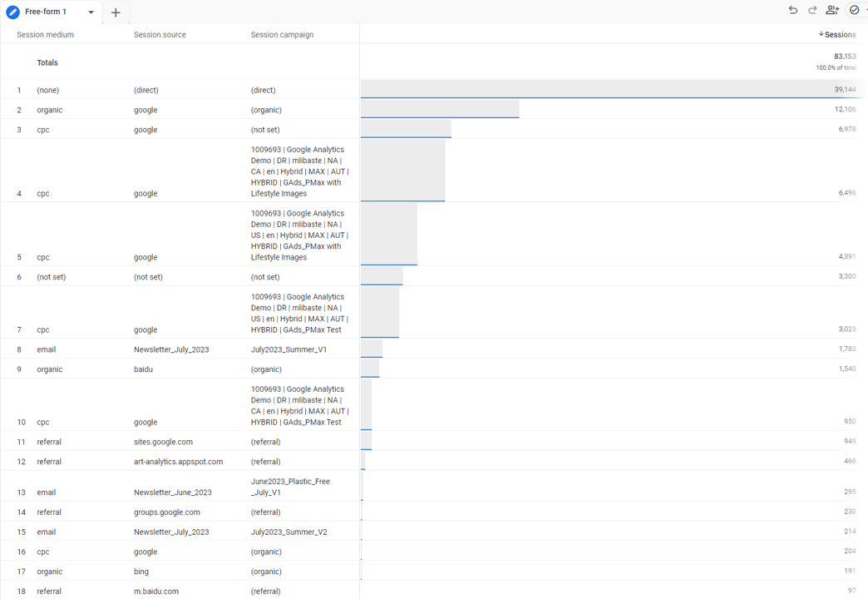Viewport: 868px width, 599px height.
Task: Click the art-analytics.appspot.com source cell
Action: pyautogui.click(x=178, y=462)
